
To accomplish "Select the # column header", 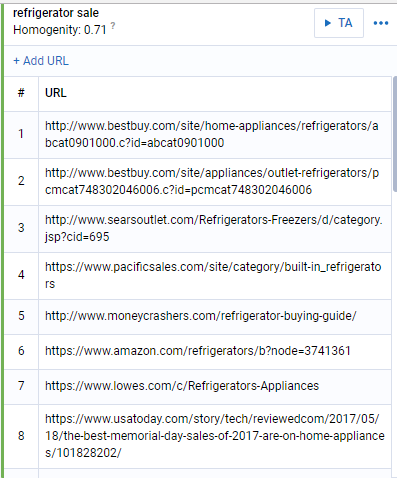I will 21,93.
